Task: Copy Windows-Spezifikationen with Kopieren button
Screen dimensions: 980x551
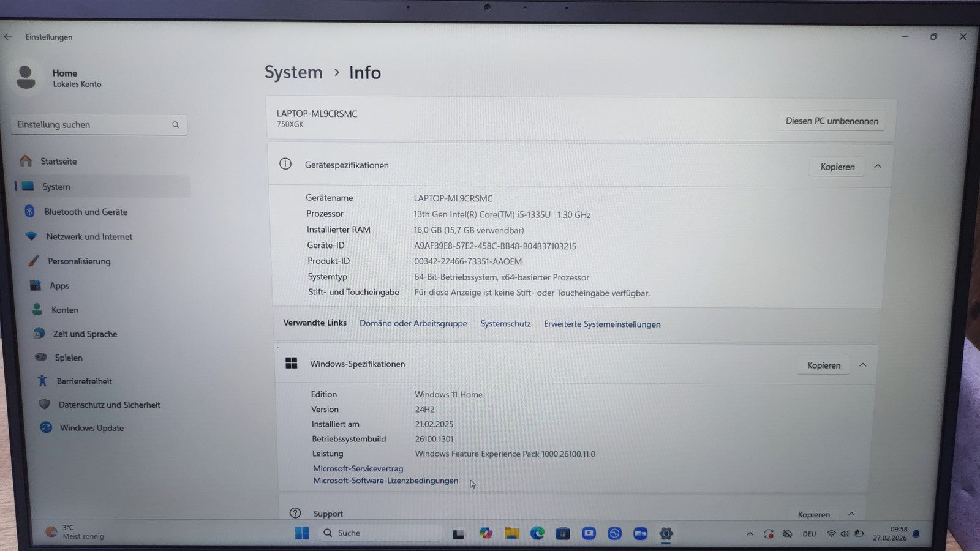Action: click(824, 365)
